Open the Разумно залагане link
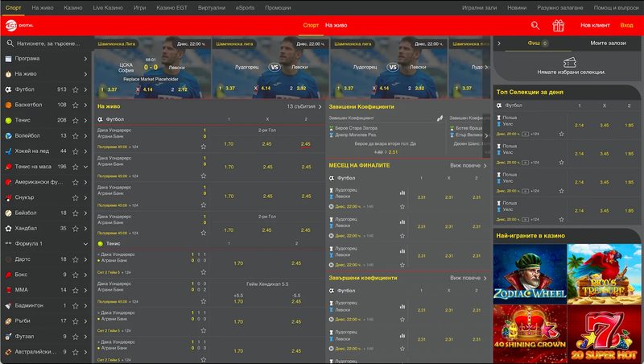 pyautogui.click(x=559, y=7)
